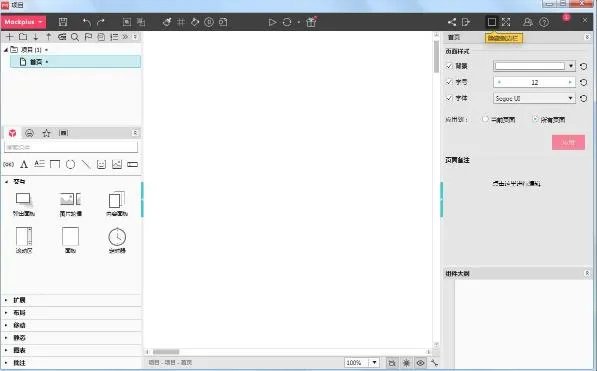Open help with the question mark icon
597x371 pixels.
[544, 22]
